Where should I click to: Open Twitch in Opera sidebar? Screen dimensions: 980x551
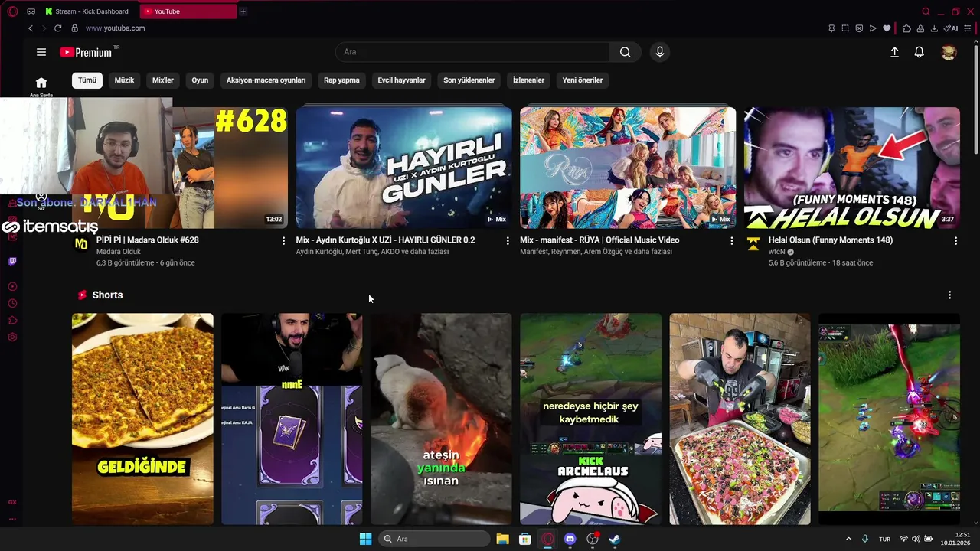click(12, 261)
